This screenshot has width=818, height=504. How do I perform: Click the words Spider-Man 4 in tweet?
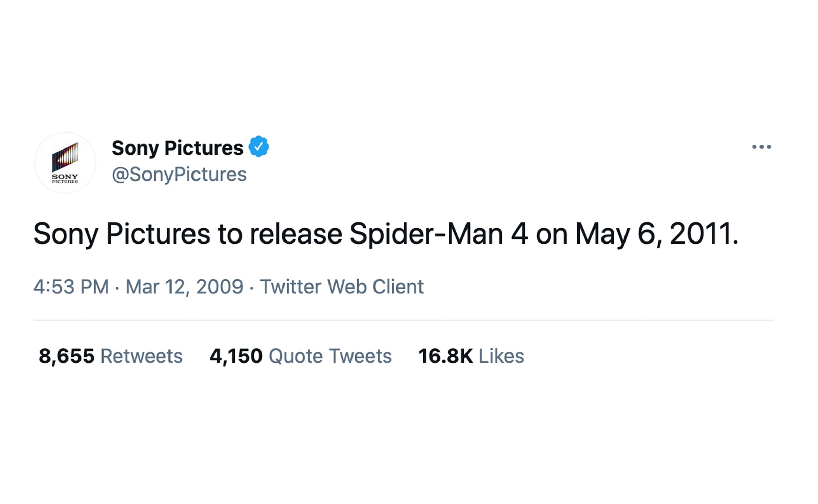pyautogui.click(x=439, y=234)
